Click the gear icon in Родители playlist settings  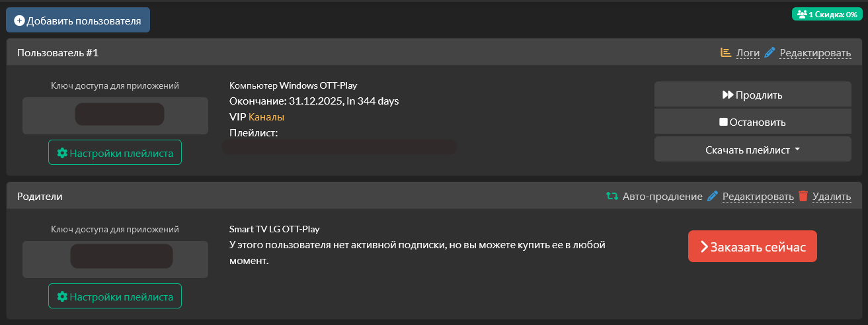pos(62,297)
